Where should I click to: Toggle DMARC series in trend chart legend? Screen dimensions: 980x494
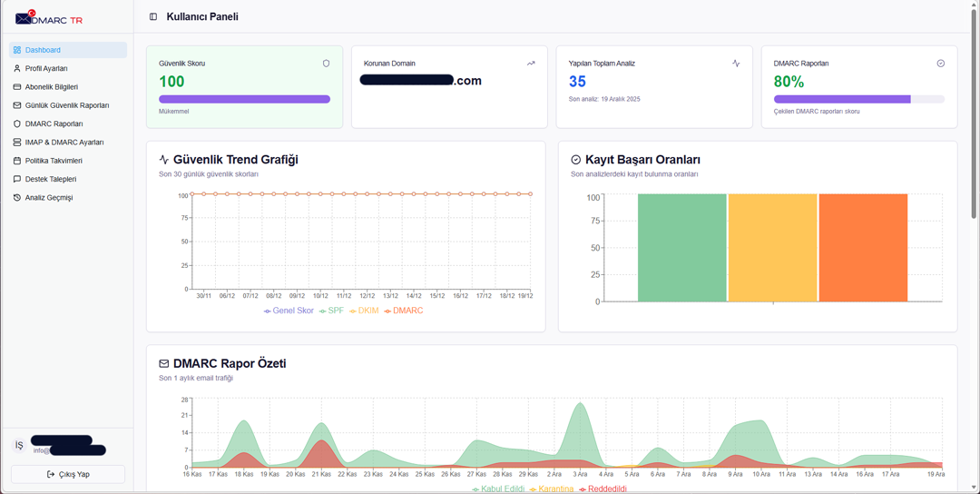(404, 311)
